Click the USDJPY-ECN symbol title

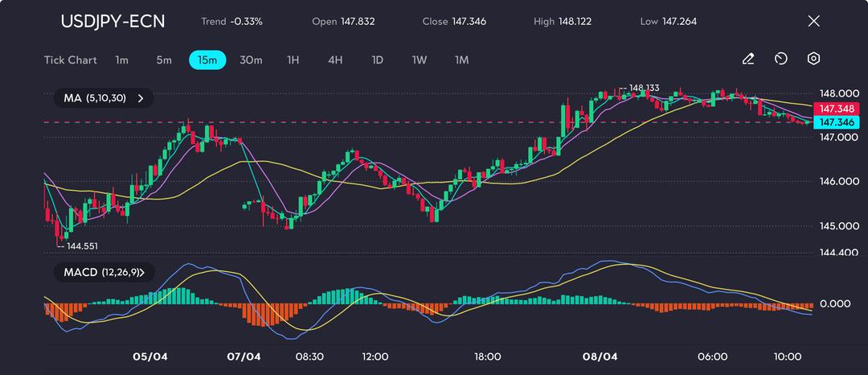(x=113, y=21)
